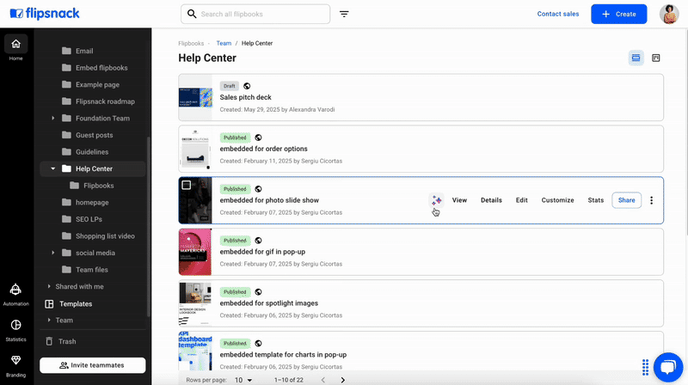Switch to grid view layout icon

pos(656,58)
